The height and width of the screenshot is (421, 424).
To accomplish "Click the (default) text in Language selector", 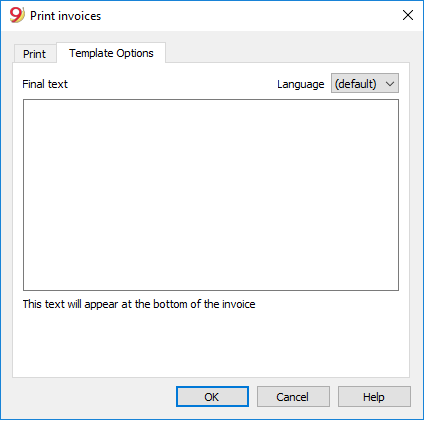I will pos(355,84).
